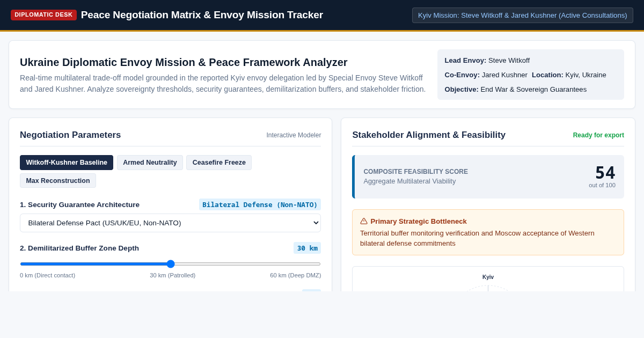644x338 pixels.
Task: Click the 'Objective: End War & Sovereign Guarantees' line
Action: pyautogui.click(x=516, y=89)
